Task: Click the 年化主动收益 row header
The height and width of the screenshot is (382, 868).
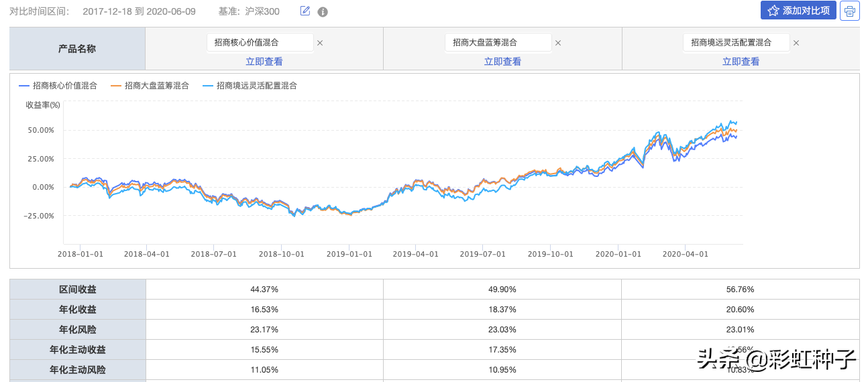Action: point(78,350)
